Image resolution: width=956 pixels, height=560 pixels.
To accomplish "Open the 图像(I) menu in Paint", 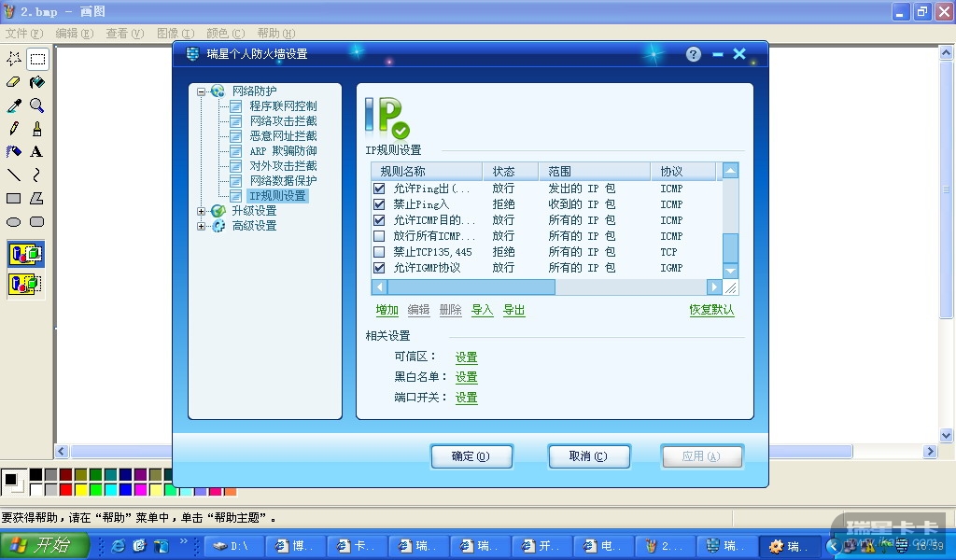I will click(x=176, y=34).
